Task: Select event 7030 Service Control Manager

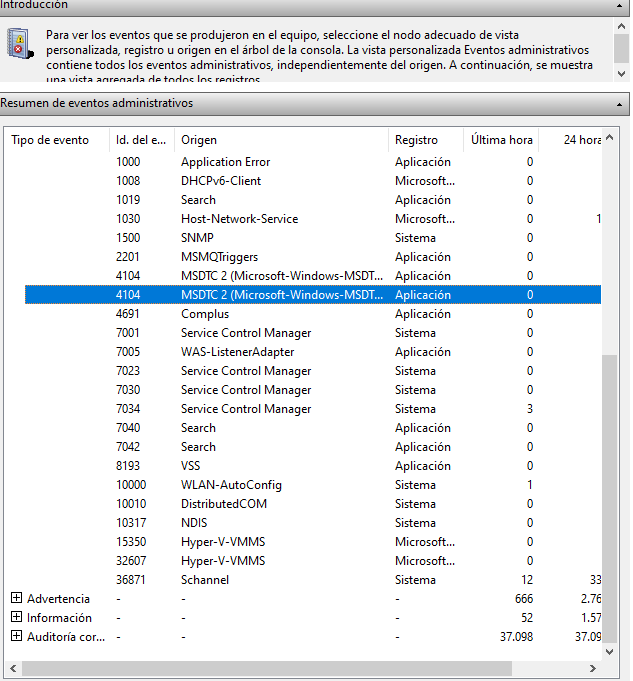Action: (313, 390)
